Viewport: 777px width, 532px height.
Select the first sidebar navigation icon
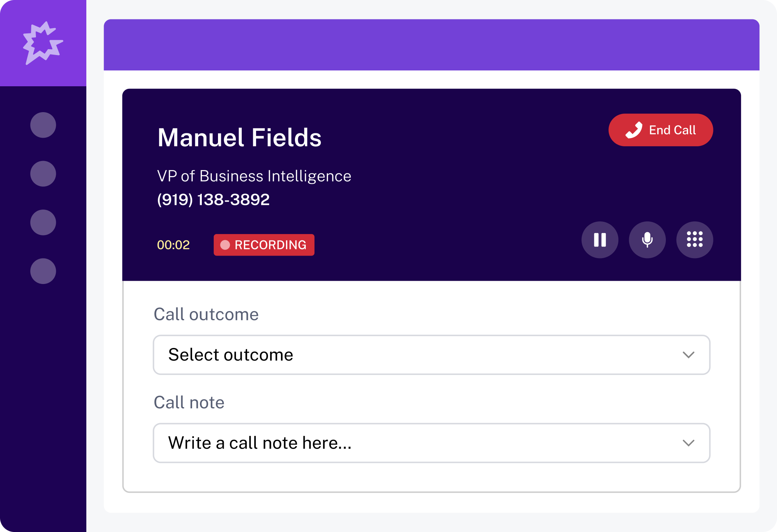coord(43,125)
